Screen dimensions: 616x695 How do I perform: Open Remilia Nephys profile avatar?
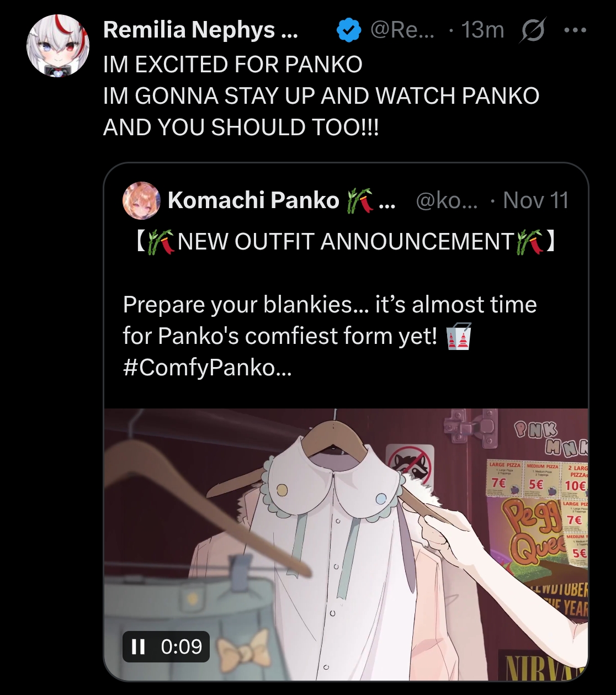58,46
